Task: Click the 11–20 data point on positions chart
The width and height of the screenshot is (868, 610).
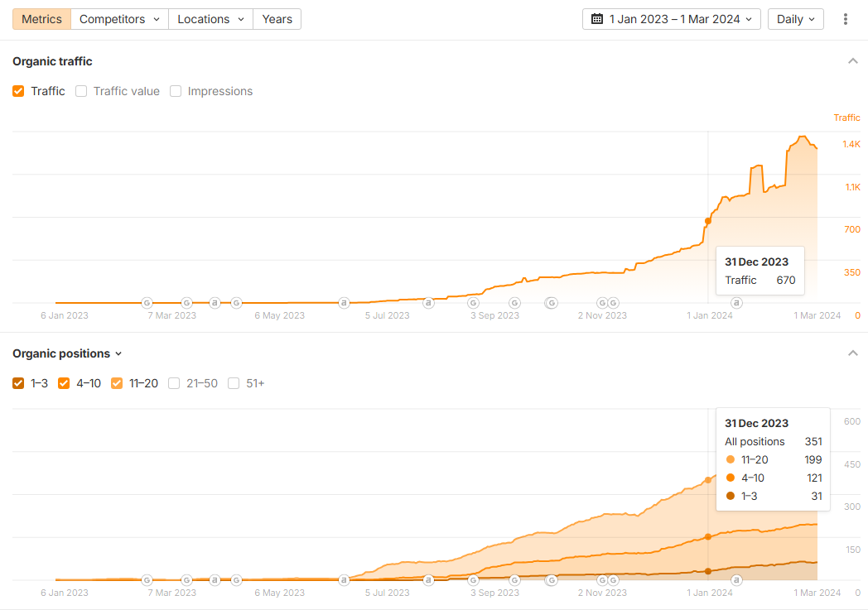Action: coord(708,480)
